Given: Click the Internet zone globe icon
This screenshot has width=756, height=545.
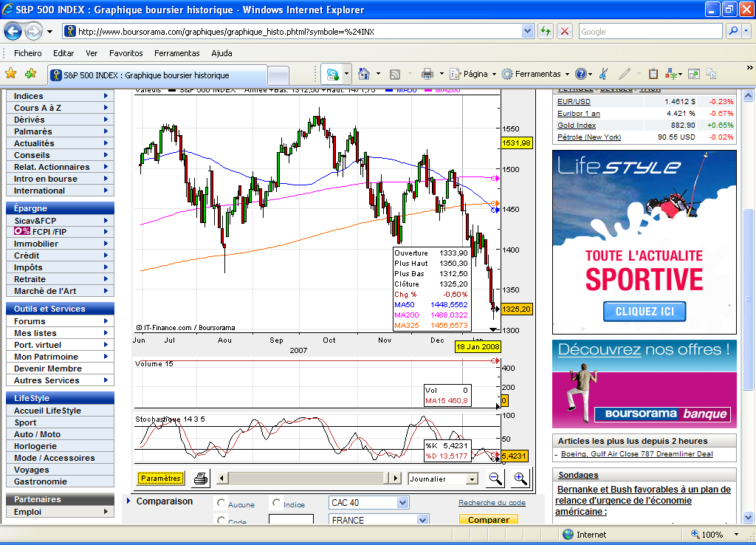Looking at the screenshot, I should pyautogui.click(x=568, y=534).
